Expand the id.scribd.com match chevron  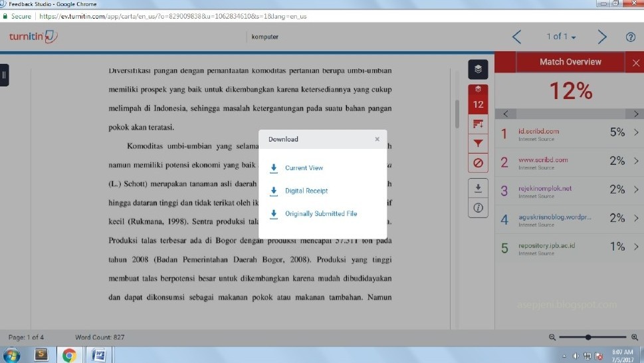(636, 132)
